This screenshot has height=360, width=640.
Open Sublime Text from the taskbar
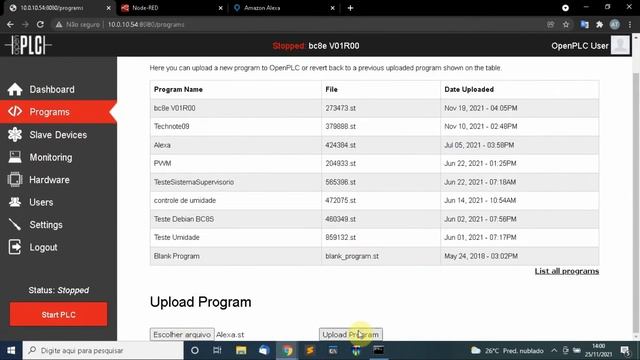tap(310, 350)
